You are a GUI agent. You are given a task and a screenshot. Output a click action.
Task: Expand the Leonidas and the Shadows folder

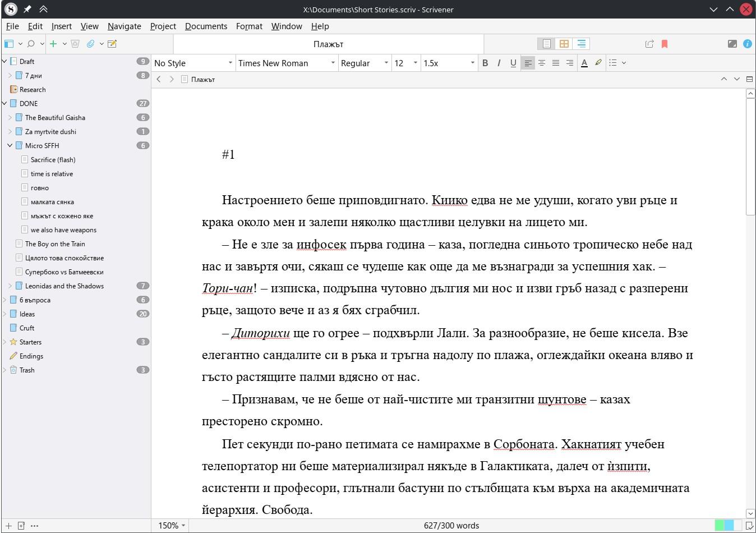(10, 286)
